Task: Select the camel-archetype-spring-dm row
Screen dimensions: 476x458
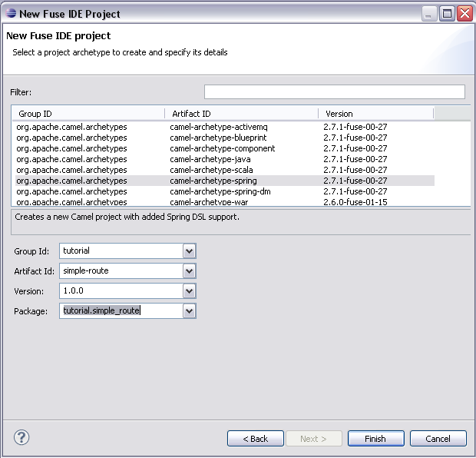Action: tap(225, 191)
